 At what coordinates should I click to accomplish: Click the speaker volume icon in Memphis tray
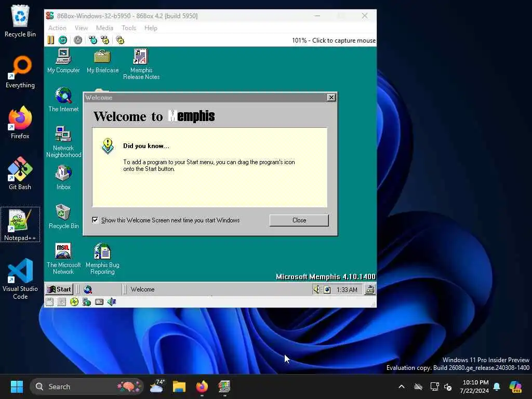coord(316,289)
